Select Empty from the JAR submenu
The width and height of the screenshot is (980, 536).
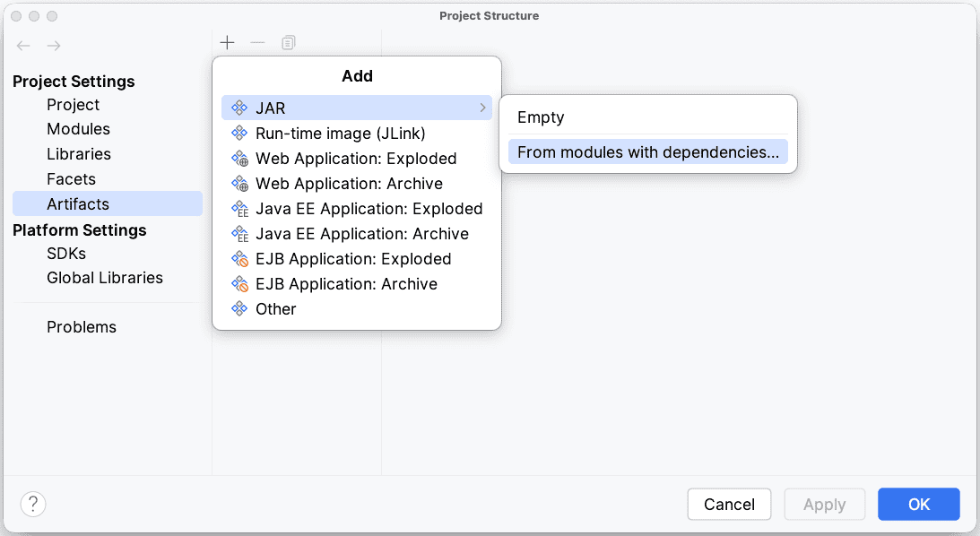tap(541, 117)
